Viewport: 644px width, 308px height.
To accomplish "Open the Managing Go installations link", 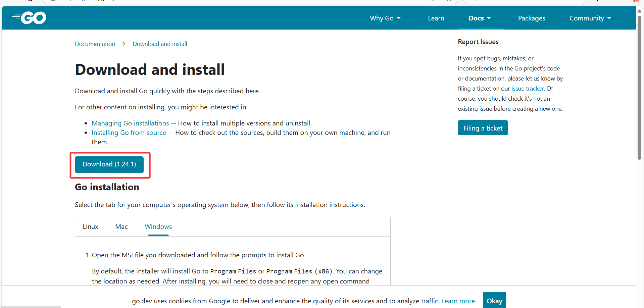I will point(130,123).
